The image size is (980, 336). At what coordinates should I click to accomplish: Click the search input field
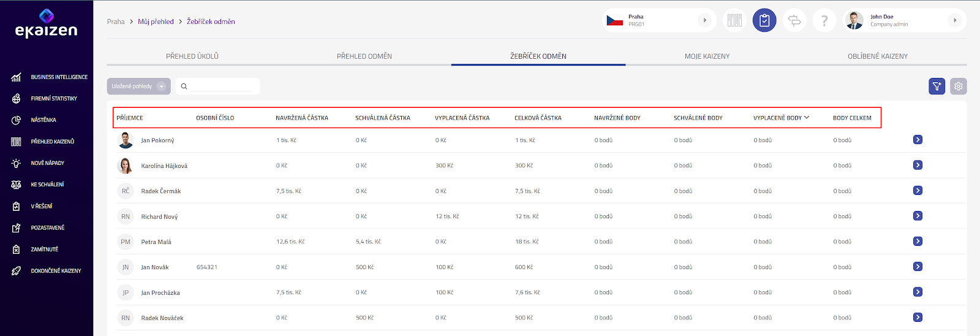[x=221, y=86]
